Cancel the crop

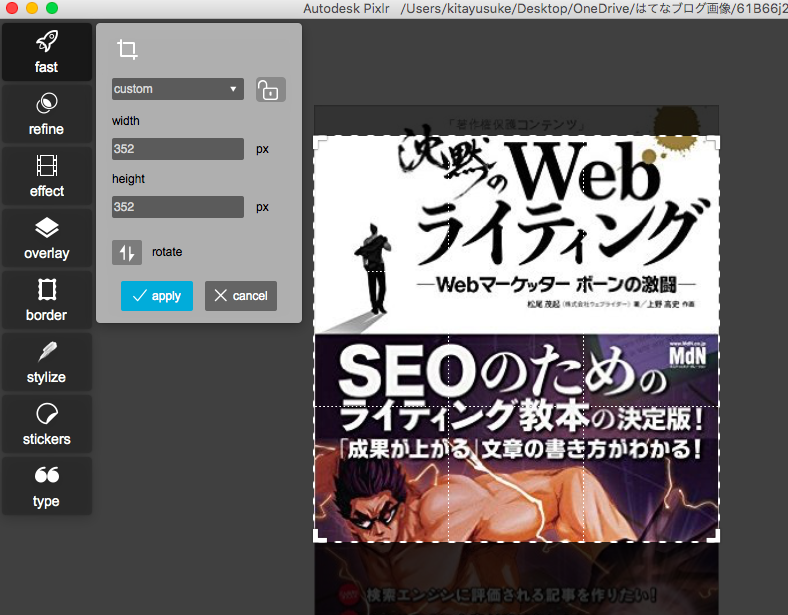click(x=241, y=296)
